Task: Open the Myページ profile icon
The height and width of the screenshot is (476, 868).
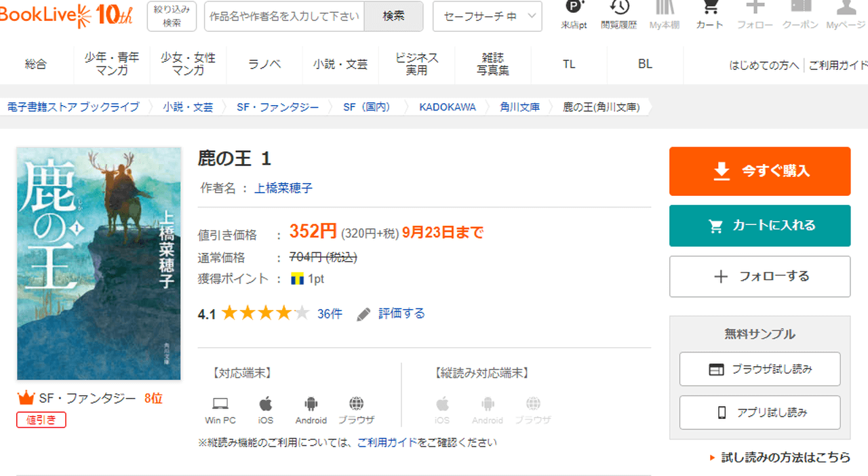Action: pyautogui.click(x=846, y=14)
